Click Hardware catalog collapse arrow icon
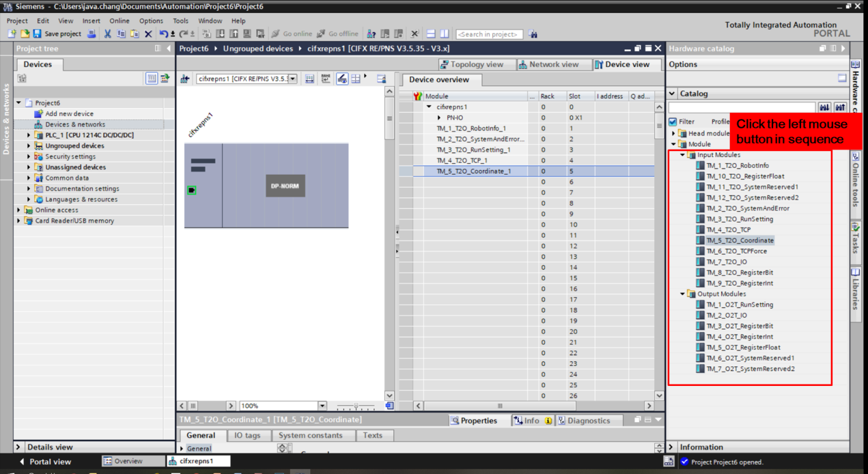868x474 pixels. point(843,48)
